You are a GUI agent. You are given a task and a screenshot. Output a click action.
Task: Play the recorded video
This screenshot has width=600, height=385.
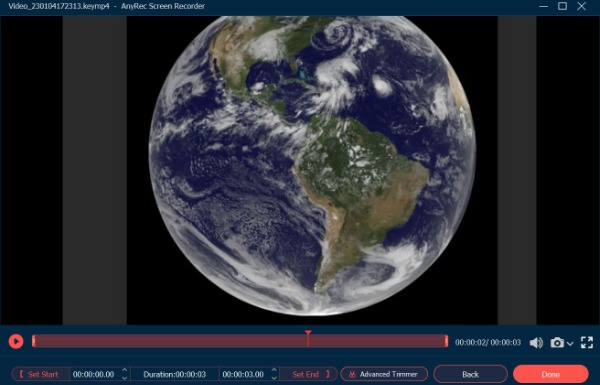click(16, 341)
